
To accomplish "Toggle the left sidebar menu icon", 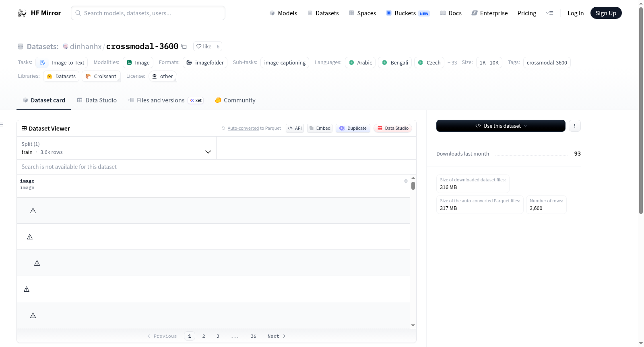I will pos(2,125).
